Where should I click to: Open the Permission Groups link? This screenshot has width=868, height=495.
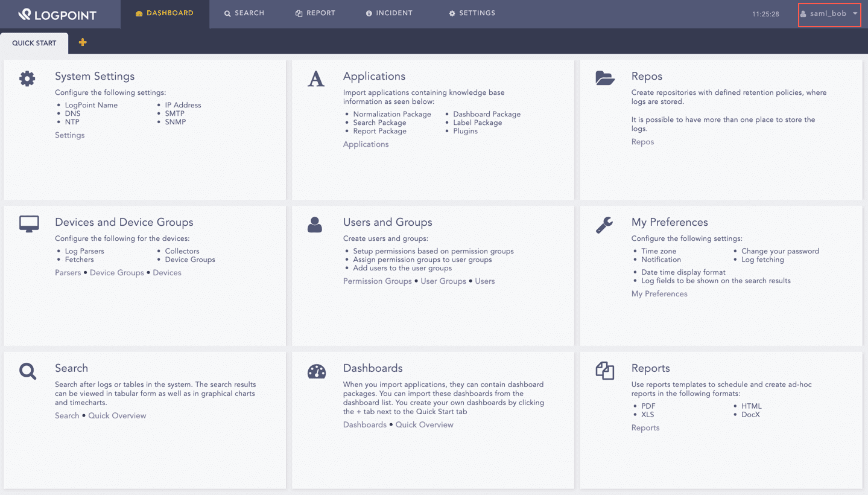point(377,281)
